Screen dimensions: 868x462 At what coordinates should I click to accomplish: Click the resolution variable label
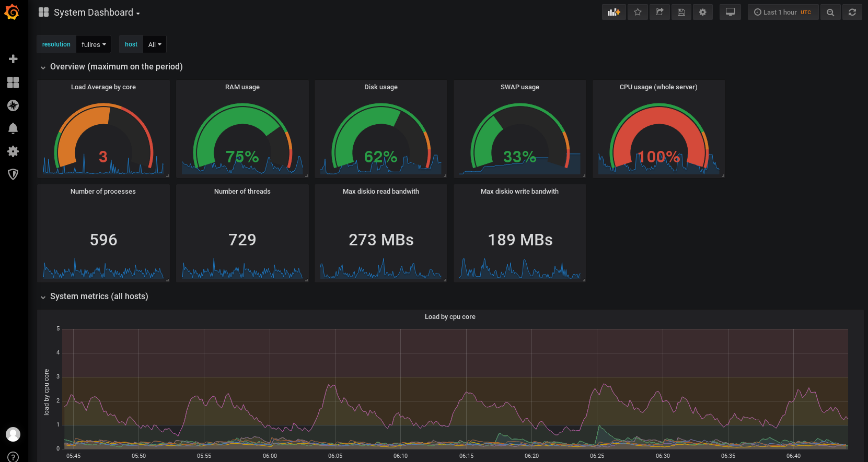(x=56, y=44)
